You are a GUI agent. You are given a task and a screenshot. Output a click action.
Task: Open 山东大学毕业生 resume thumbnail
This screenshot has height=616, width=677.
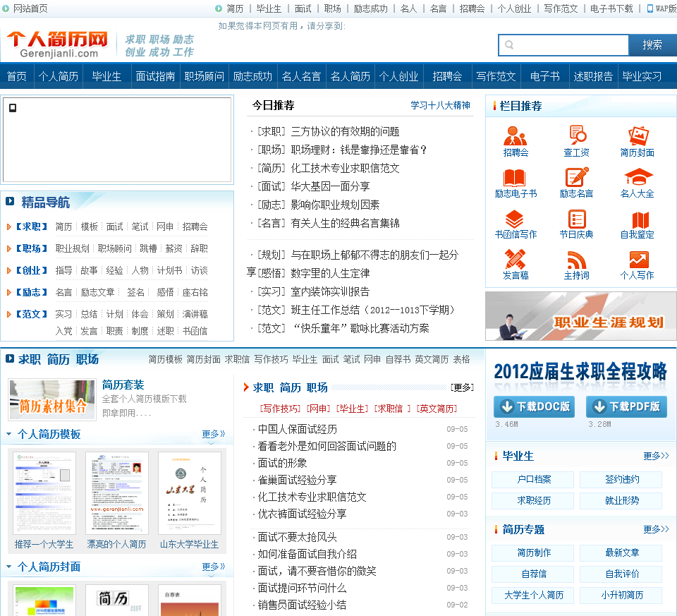pos(189,493)
